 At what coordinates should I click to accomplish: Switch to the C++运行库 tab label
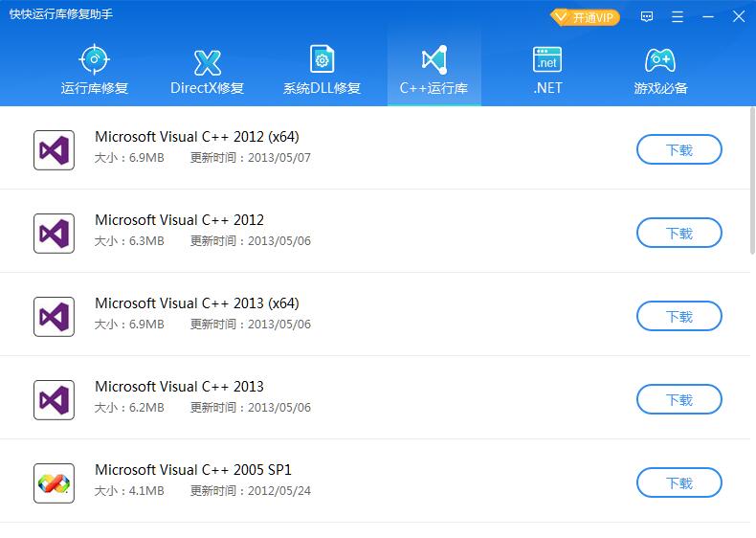434,88
